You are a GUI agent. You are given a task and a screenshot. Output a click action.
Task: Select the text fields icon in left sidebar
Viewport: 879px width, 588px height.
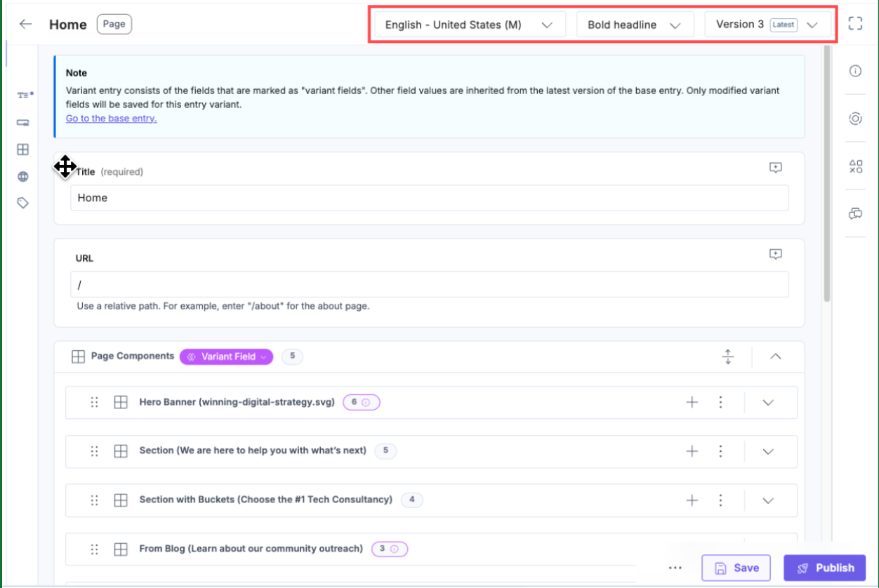[25, 95]
